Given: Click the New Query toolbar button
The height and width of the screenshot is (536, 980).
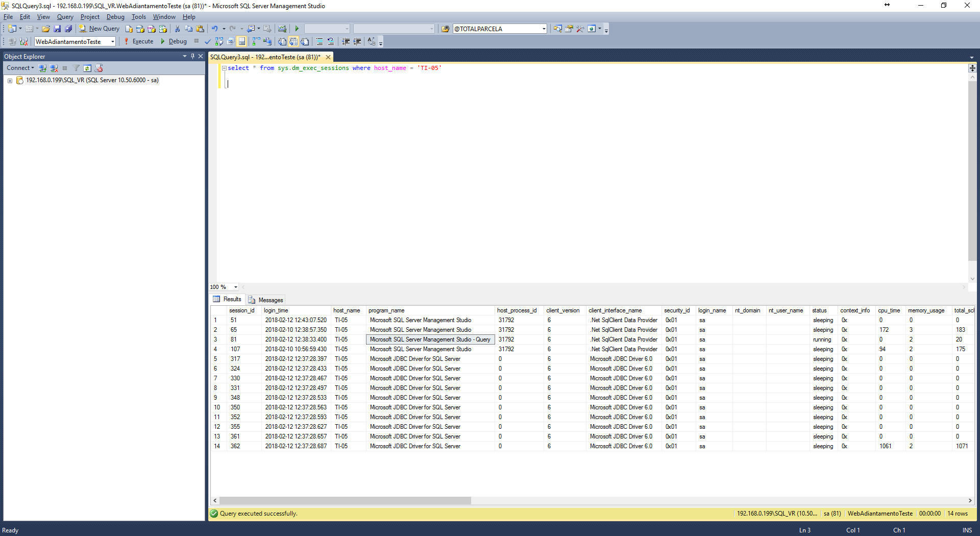Looking at the screenshot, I should [99, 29].
